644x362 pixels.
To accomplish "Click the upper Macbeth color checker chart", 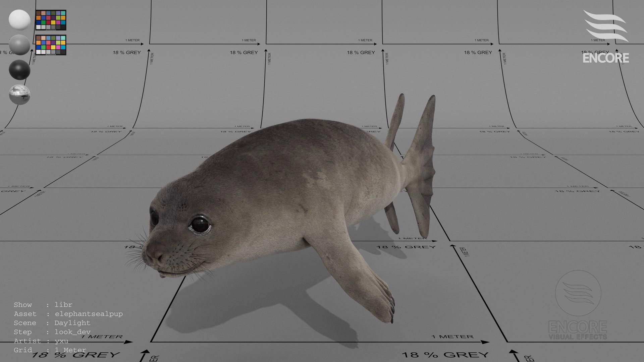I will (51, 20).
